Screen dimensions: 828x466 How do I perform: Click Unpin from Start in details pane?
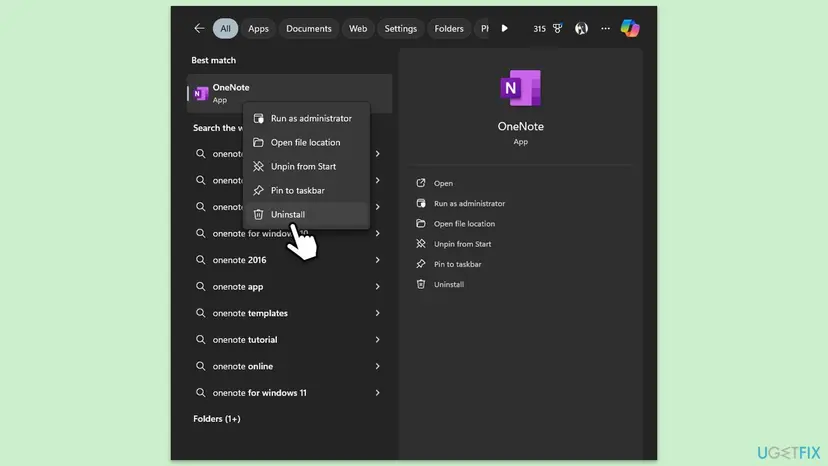pos(463,244)
